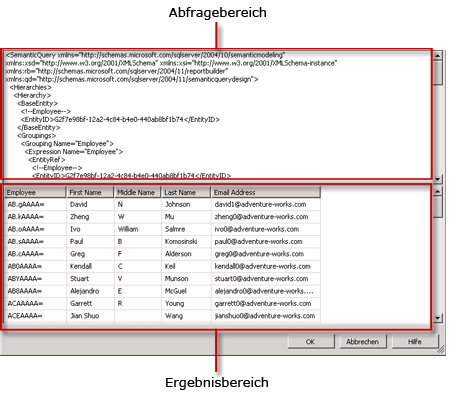
Task: Click the Email Address column header
Action: 266,192
